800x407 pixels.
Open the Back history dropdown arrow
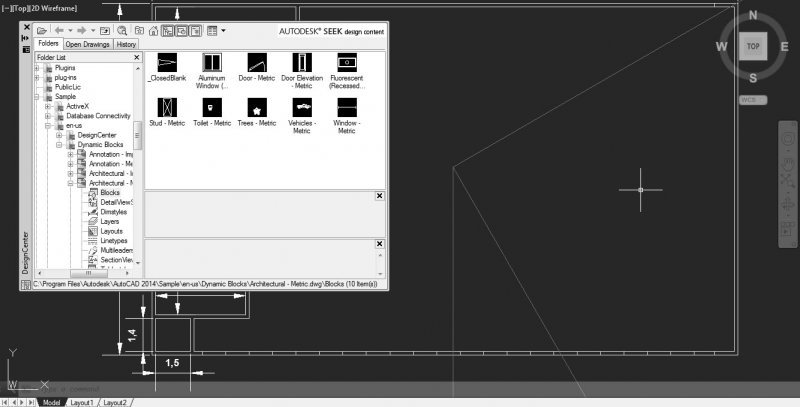pos(70,31)
